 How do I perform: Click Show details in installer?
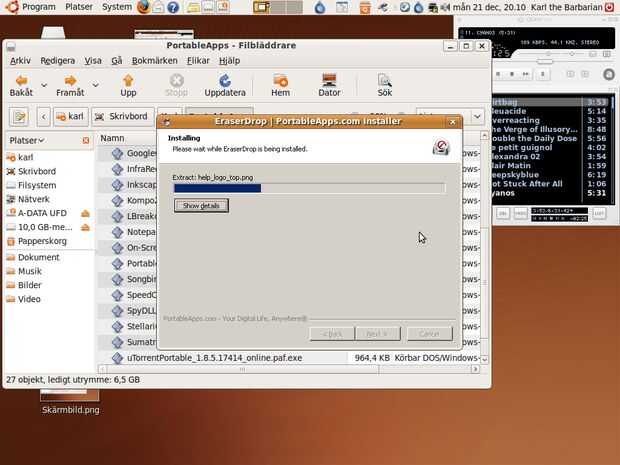coord(201,206)
